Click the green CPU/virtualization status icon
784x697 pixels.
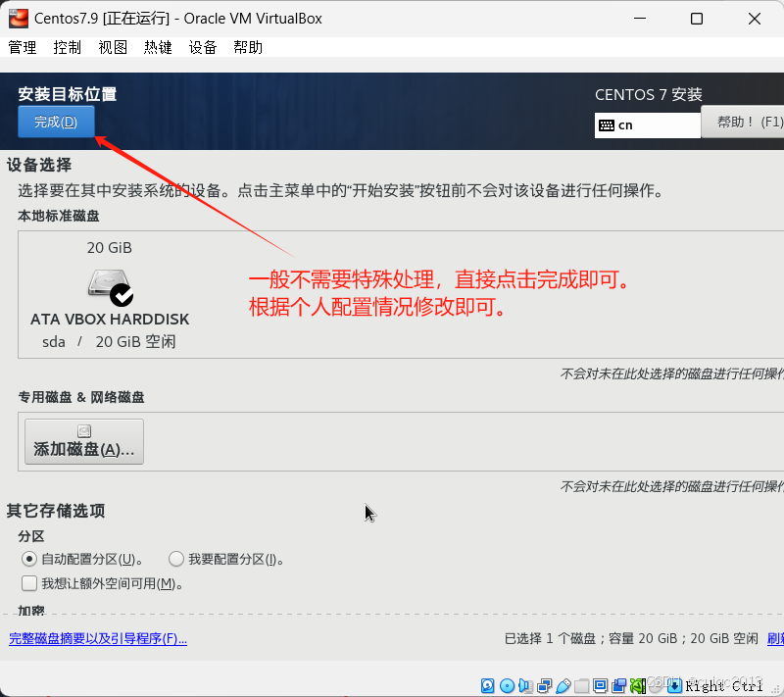pos(637,685)
